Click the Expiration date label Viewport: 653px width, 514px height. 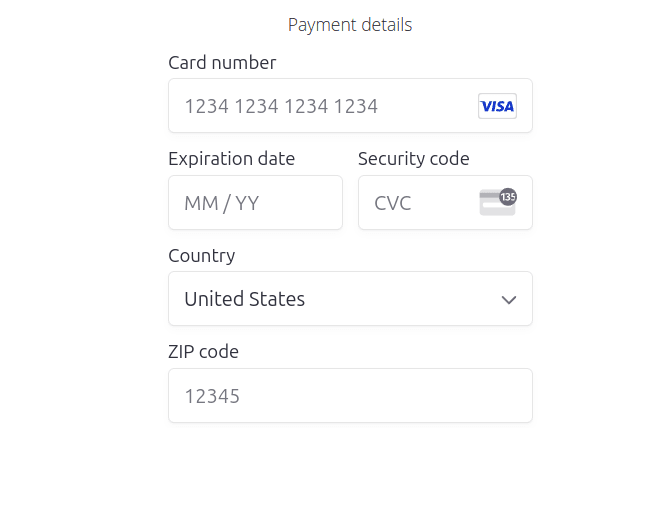pyautogui.click(x=231, y=158)
